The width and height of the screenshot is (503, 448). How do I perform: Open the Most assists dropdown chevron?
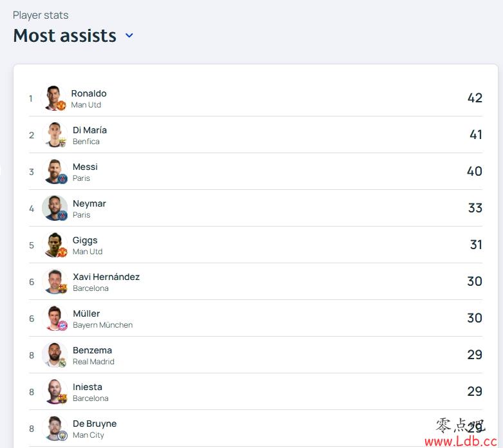pyautogui.click(x=129, y=35)
